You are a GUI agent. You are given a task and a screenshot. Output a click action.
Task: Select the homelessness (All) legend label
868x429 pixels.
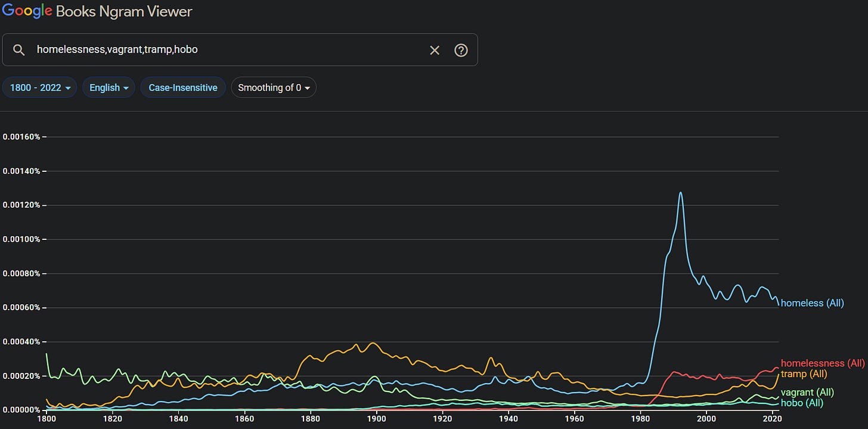click(823, 363)
